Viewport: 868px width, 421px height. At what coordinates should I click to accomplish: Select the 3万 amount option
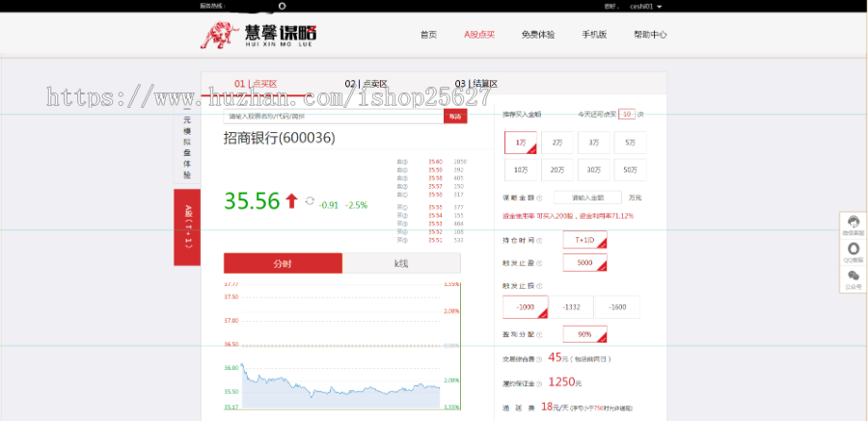(594, 143)
